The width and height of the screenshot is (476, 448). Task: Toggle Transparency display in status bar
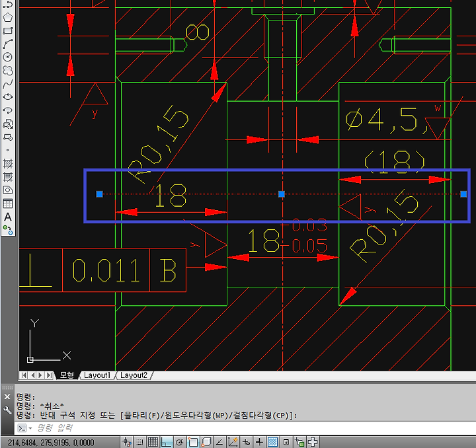273,442
